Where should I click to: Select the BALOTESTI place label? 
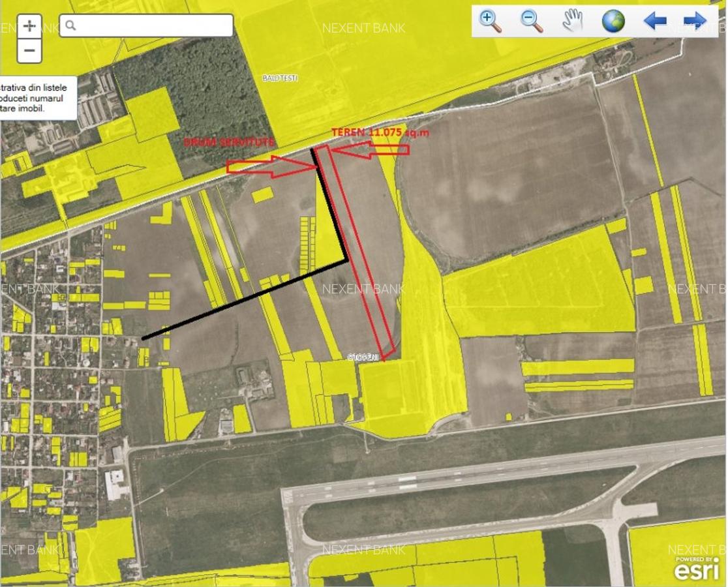tap(279, 78)
